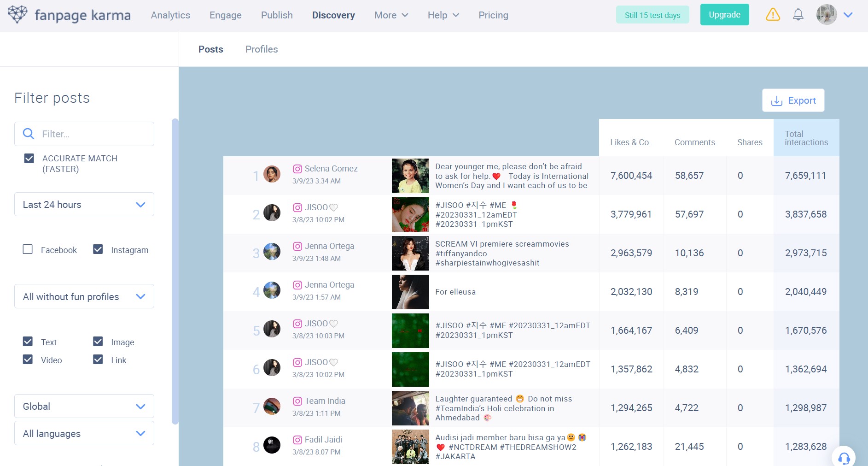Open the Selena Gomez profile name link
868x466 pixels.
point(331,169)
